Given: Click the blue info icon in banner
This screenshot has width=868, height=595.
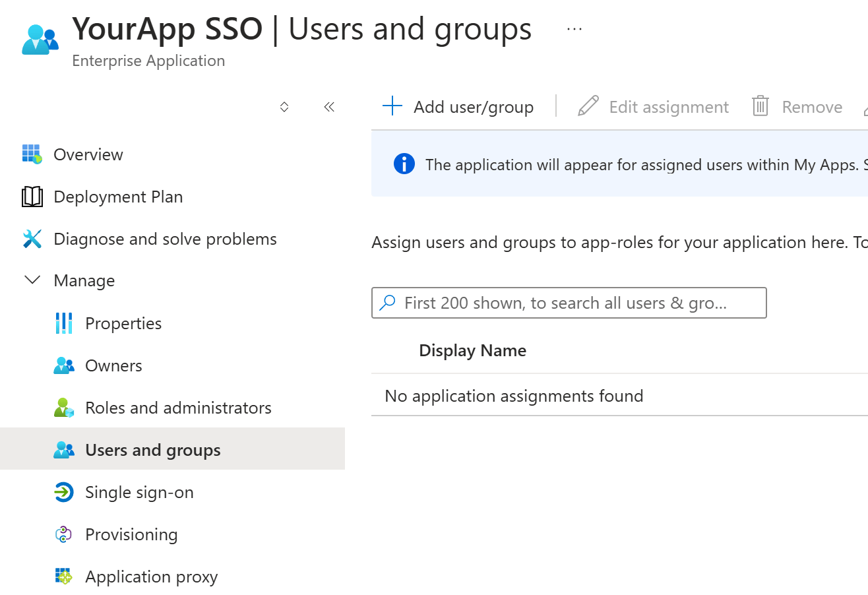Looking at the screenshot, I should (404, 164).
